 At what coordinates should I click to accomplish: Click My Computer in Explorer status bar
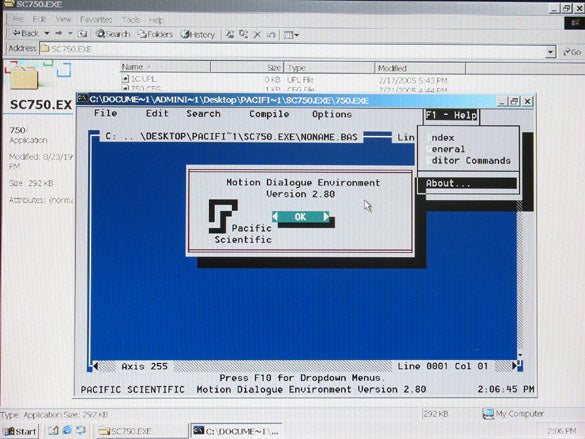tap(513, 414)
